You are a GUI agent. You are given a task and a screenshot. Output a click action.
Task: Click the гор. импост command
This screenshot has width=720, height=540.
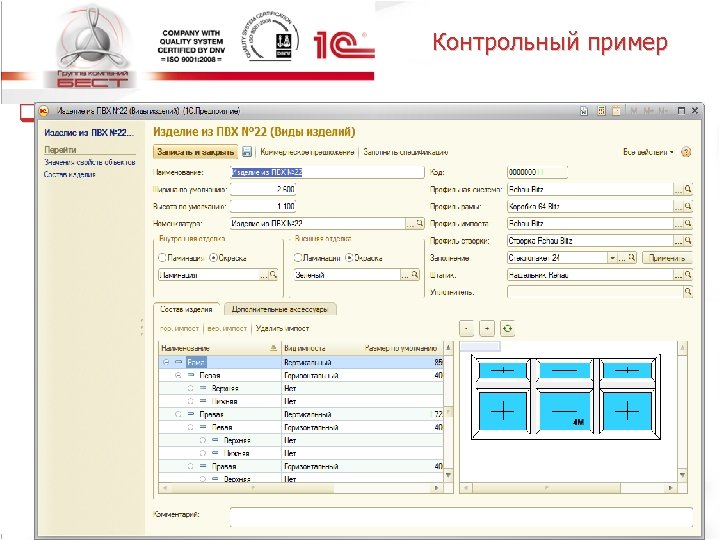click(x=180, y=328)
